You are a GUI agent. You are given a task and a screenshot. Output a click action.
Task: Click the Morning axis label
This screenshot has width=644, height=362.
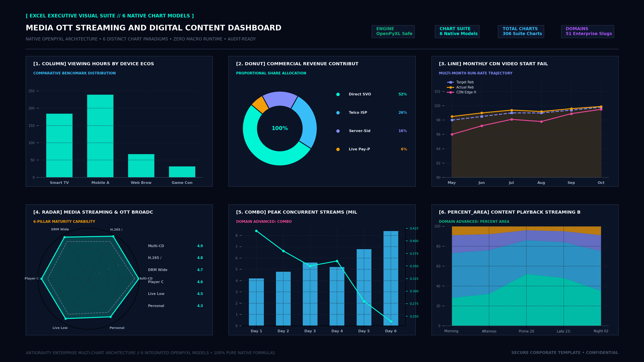click(x=451, y=331)
